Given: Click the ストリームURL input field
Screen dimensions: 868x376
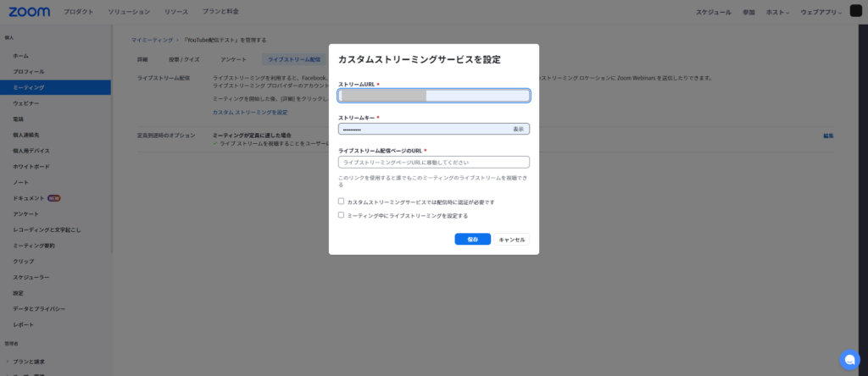Looking at the screenshot, I should (433, 96).
